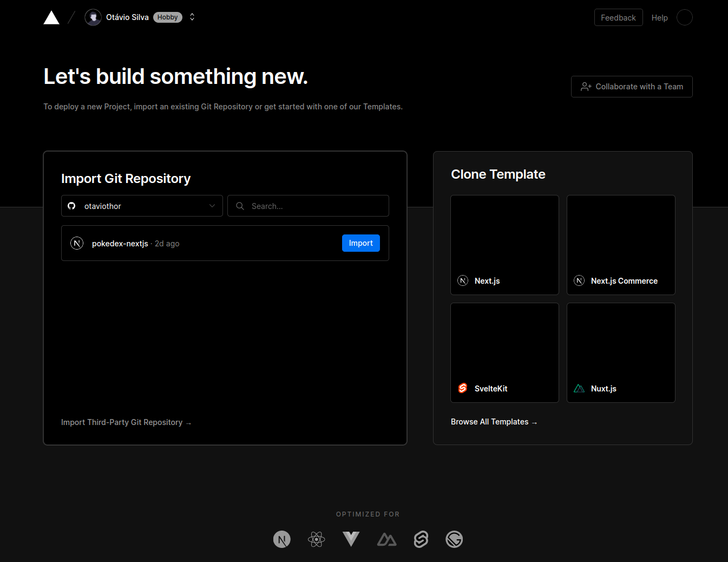Click the Vercel triangle logo
728x562 pixels.
pyautogui.click(x=51, y=18)
